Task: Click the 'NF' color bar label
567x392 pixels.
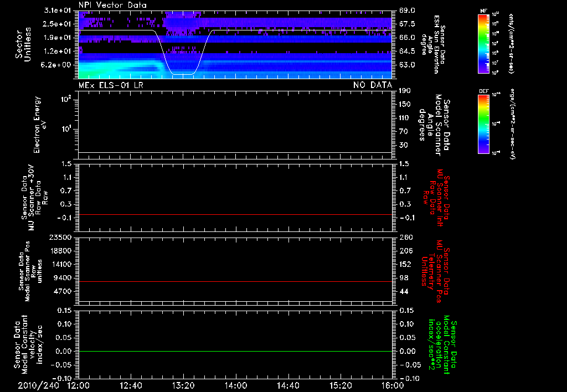Action: [x=483, y=11]
